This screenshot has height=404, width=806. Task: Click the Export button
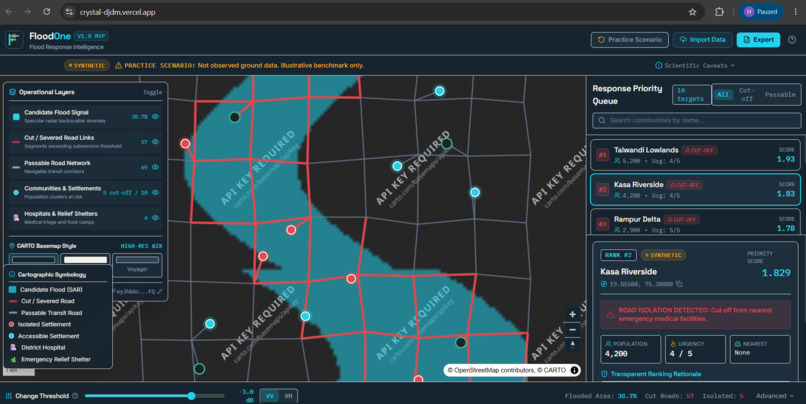coord(758,40)
